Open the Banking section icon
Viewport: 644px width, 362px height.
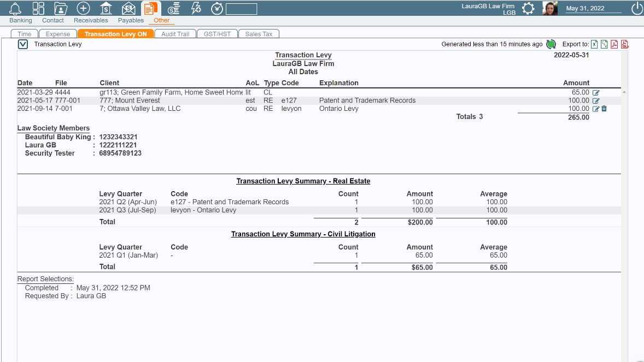point(15,8)
